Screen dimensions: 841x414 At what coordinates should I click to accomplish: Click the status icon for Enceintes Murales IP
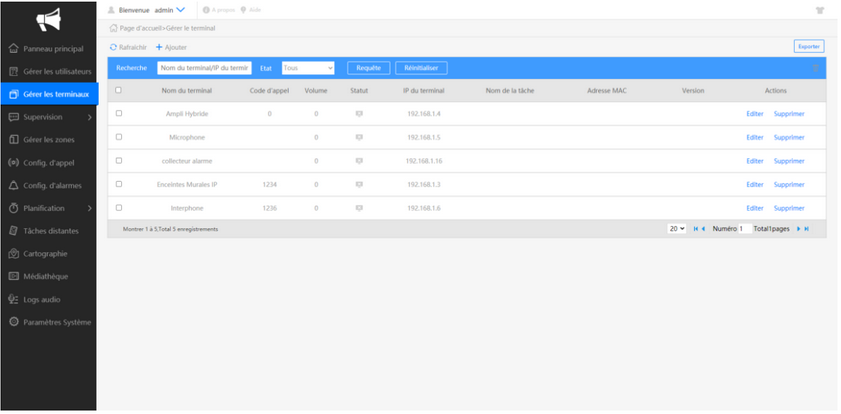coord(359,184)
